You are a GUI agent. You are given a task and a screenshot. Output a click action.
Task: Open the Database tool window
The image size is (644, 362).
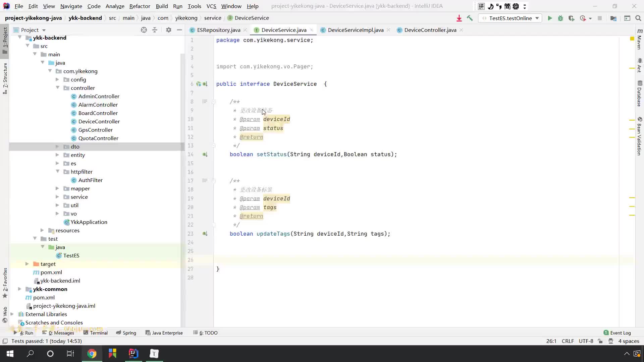tap(640, 94)
